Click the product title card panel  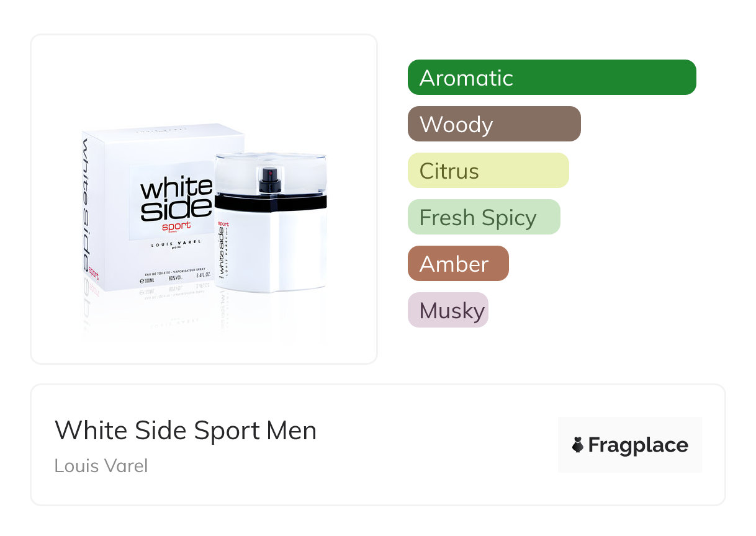[378, 445]
